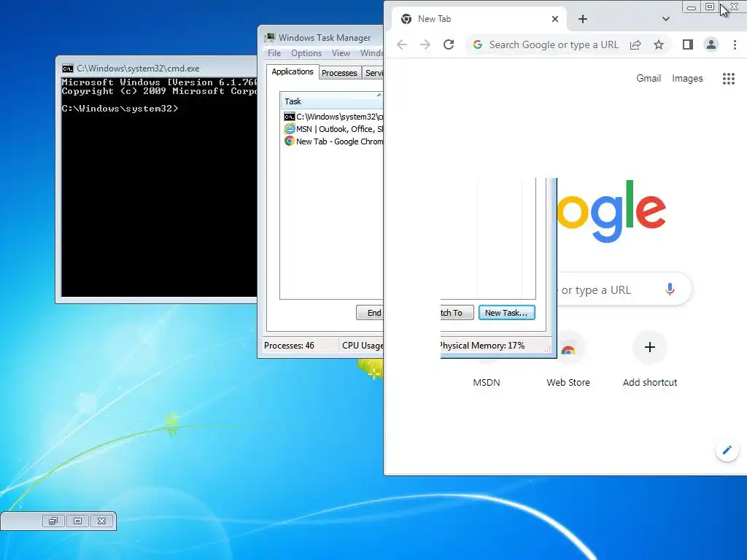The height and width of the screenshot is (560, 747).
Task: Reload the Chrome page
Action: [x=449, y=44]
